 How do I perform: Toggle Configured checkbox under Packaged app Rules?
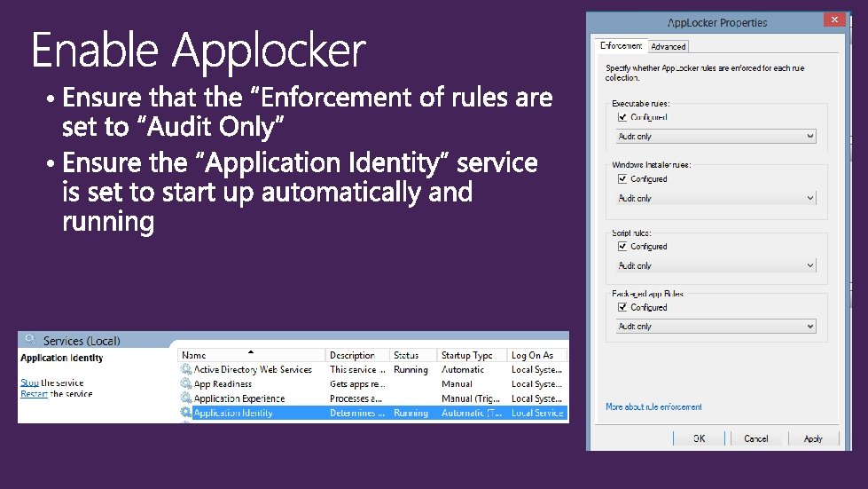622,307
